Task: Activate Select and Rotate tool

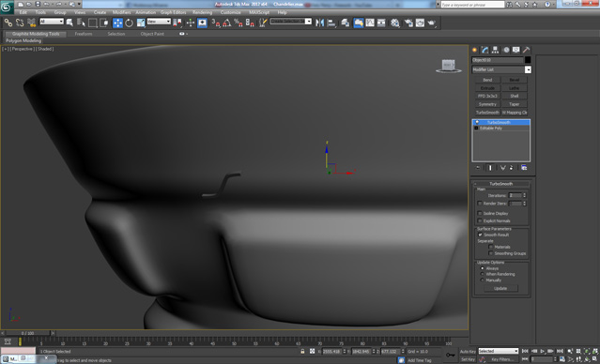Action: pyautogui.click(x=130, y=23)
